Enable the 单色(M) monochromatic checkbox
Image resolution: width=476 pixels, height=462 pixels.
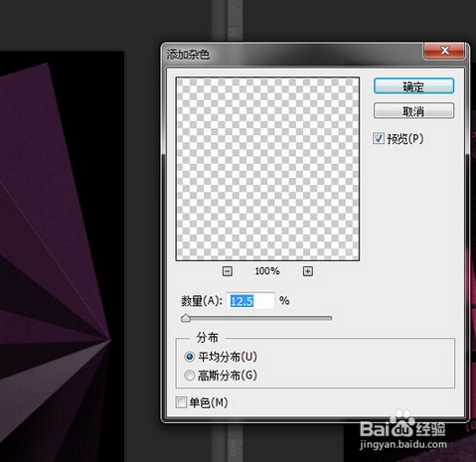click(x=181, y=402)
